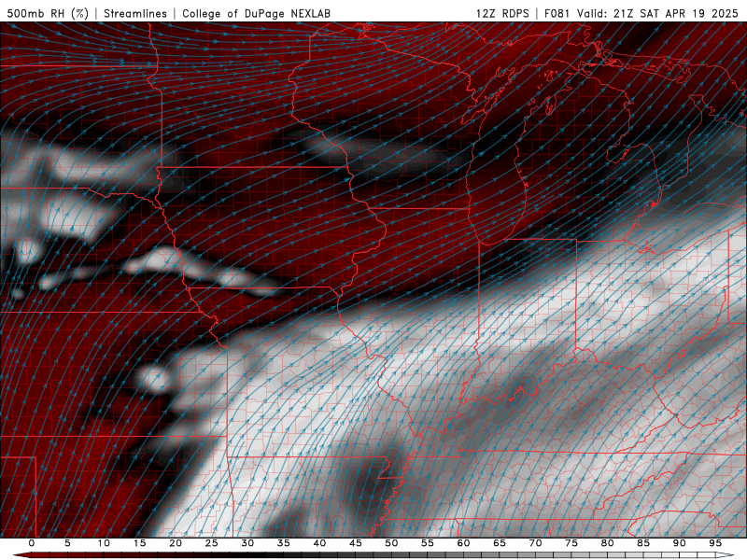Screen dimensions: 747x560
Task: Click the colorbar tick label "85"
Action: pos(643,543)
